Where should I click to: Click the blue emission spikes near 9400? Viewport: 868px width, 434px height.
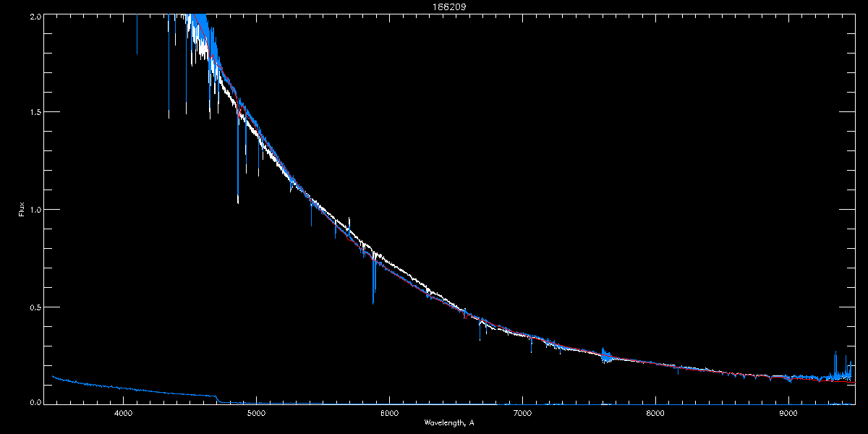840,367
